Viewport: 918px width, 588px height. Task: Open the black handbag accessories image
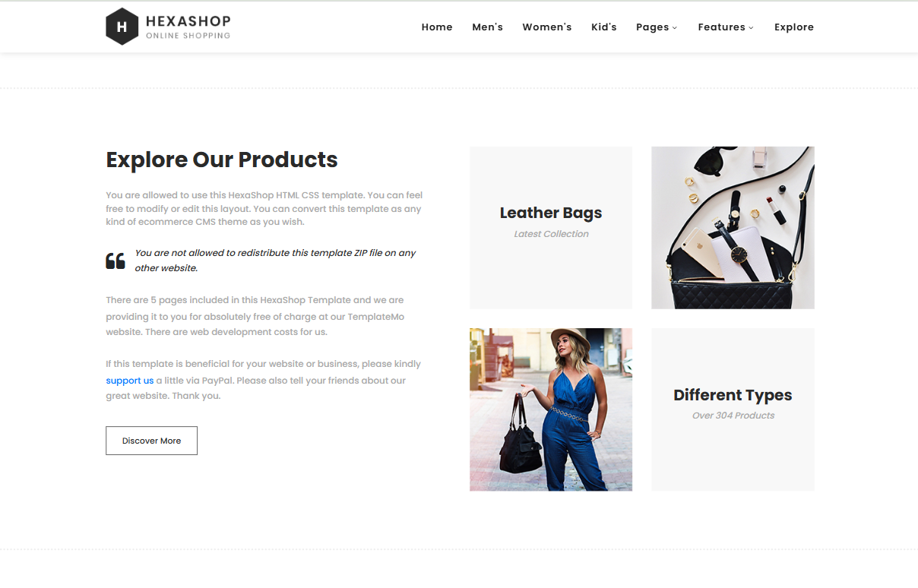[733, 228]
